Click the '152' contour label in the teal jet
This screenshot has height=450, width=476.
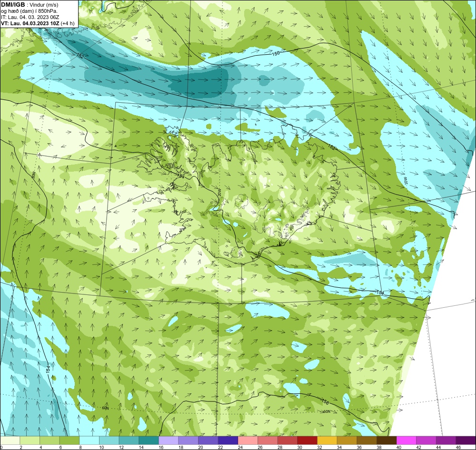pos(80,56)
